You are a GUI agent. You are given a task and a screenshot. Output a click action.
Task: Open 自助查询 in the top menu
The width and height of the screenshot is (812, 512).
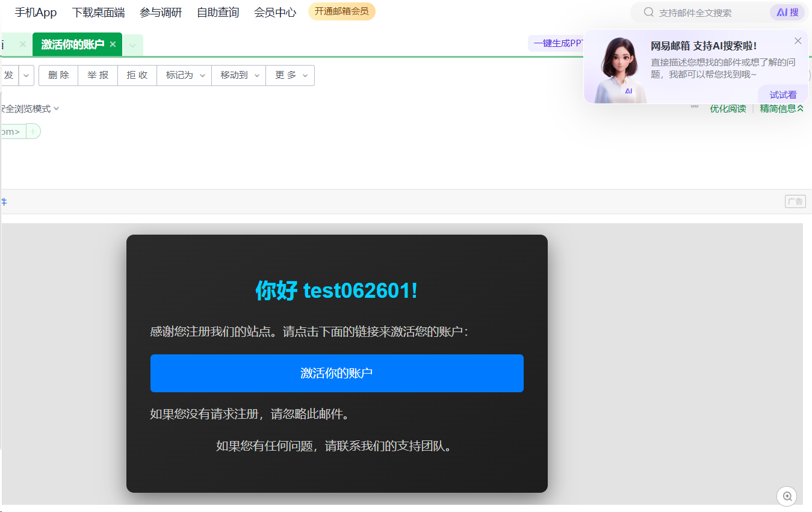coord(218,12)
